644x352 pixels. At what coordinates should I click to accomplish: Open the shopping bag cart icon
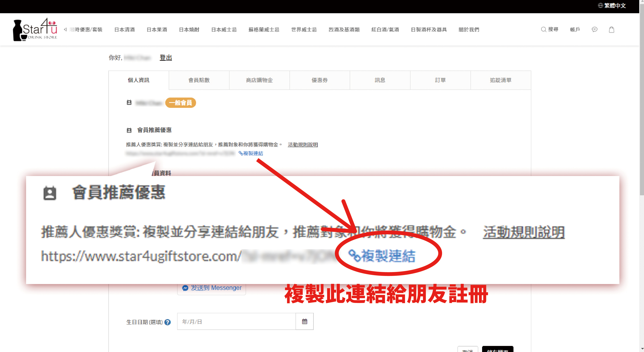(x=611, y=30)
